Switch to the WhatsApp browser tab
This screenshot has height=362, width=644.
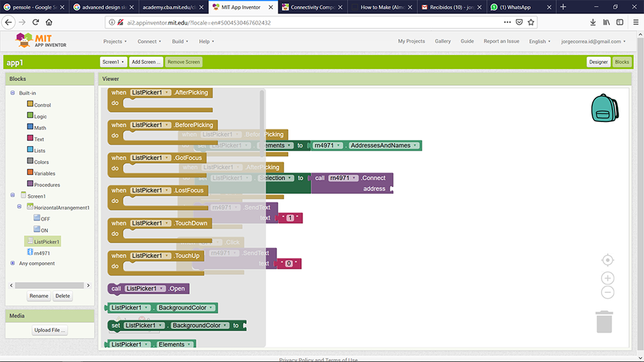coord(521,7)
